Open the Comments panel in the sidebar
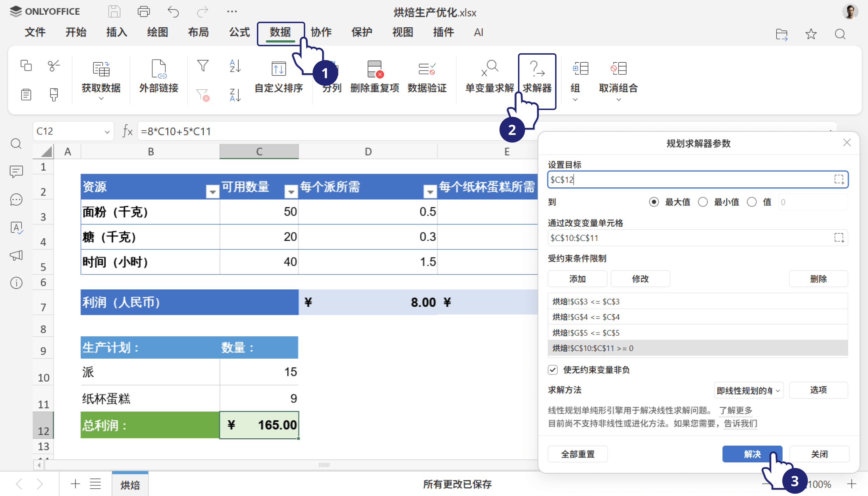Screen dimensions: 868x496 click(16, 172)
